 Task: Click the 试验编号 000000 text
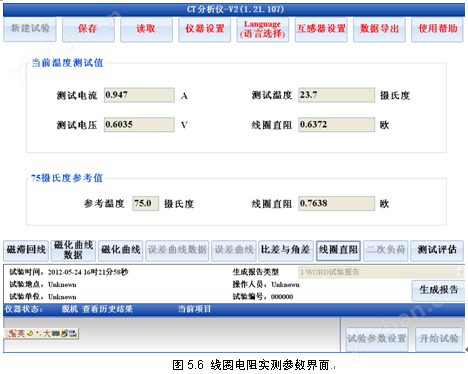click(263, 297)
